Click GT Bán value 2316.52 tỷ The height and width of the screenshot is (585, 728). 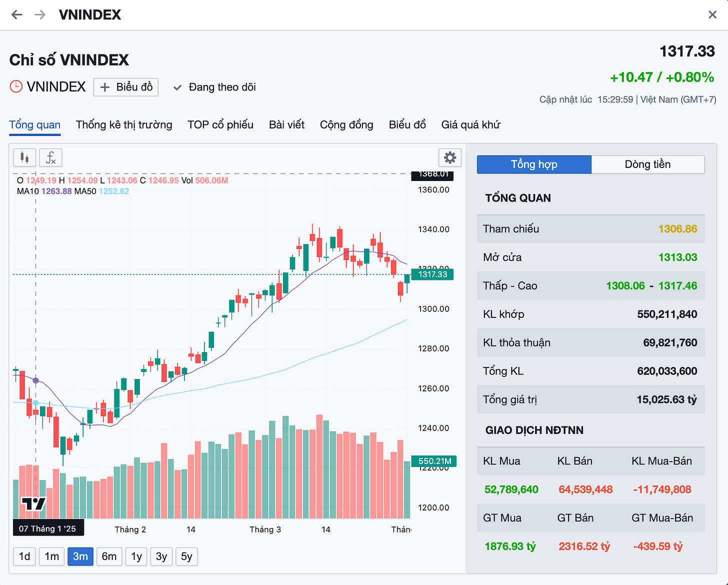point(584,546)
